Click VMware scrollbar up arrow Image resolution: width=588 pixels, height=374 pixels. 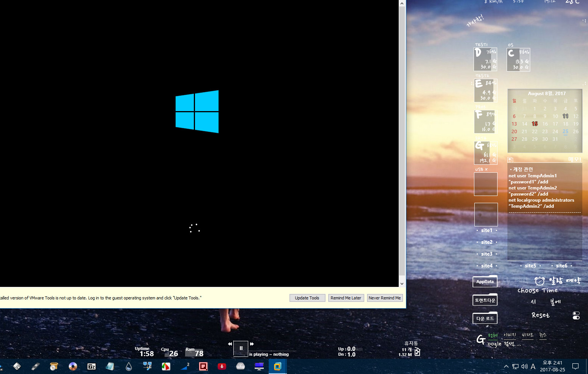pos(402,3)
